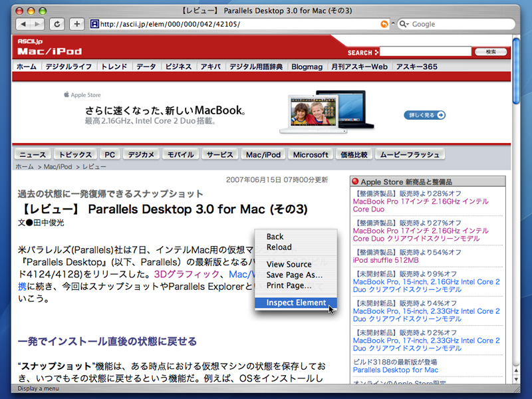Choose Print Page… in the context menu
The width and height of the screenshot is (532, 399).
click(x=296, y=285)
